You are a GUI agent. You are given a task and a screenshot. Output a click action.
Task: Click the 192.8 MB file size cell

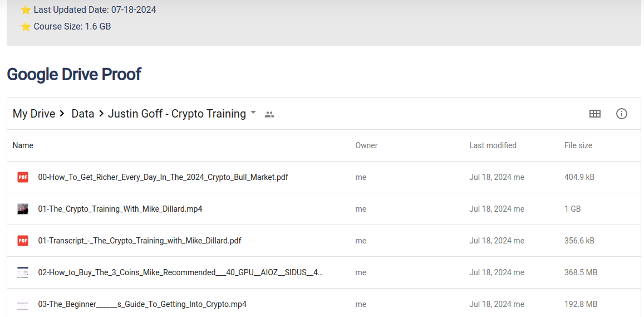[x=581, y=304]
